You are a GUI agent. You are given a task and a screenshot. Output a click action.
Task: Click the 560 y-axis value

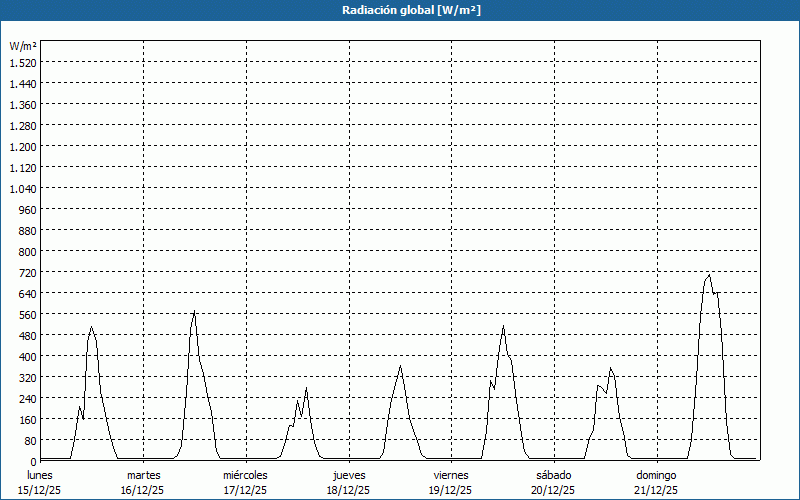click(x=28, y=315)
